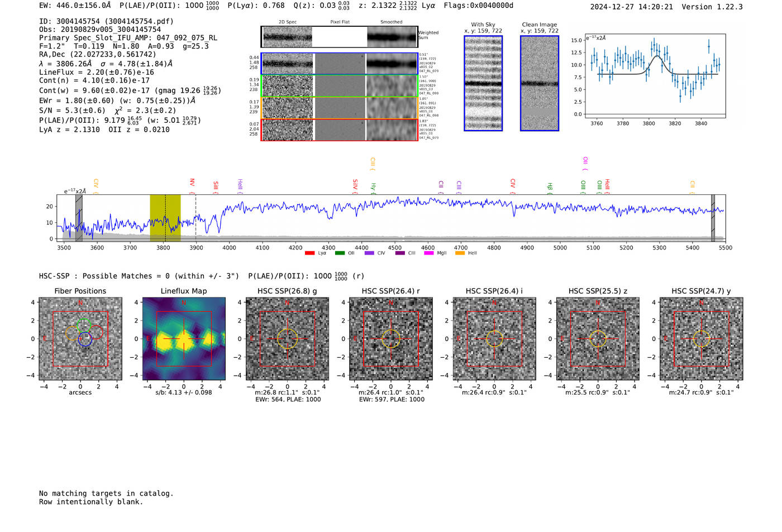Pick the orange HeII legend swatch
This screenshot has width=782, height=532.
click(x=460, y=253)
